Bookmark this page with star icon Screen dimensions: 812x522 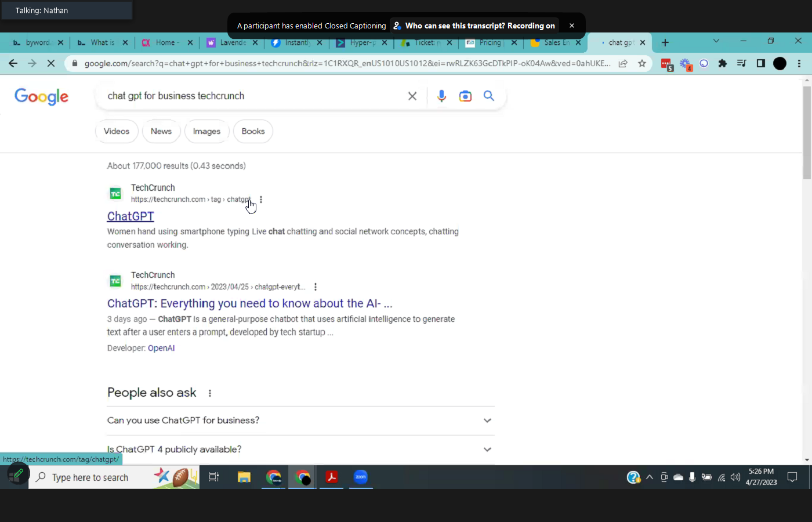(642, 64)
